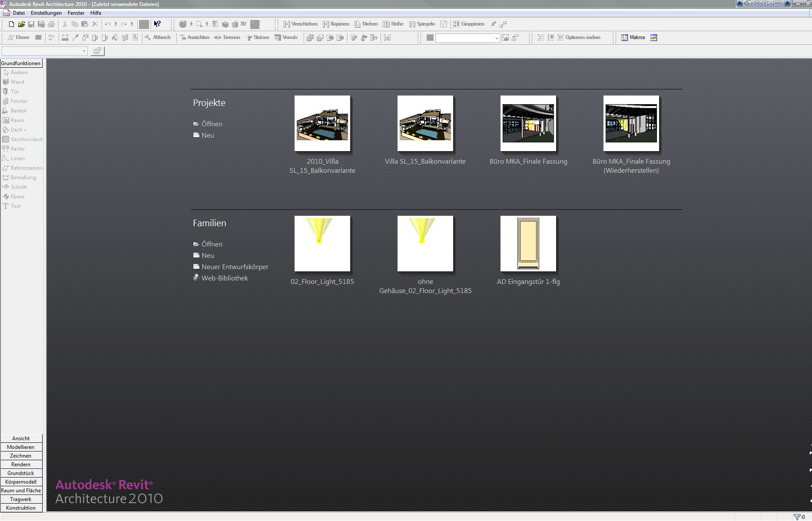Click the Print toolbar icon
Viewport: 812px width, 521px height.
click(51, 24)
